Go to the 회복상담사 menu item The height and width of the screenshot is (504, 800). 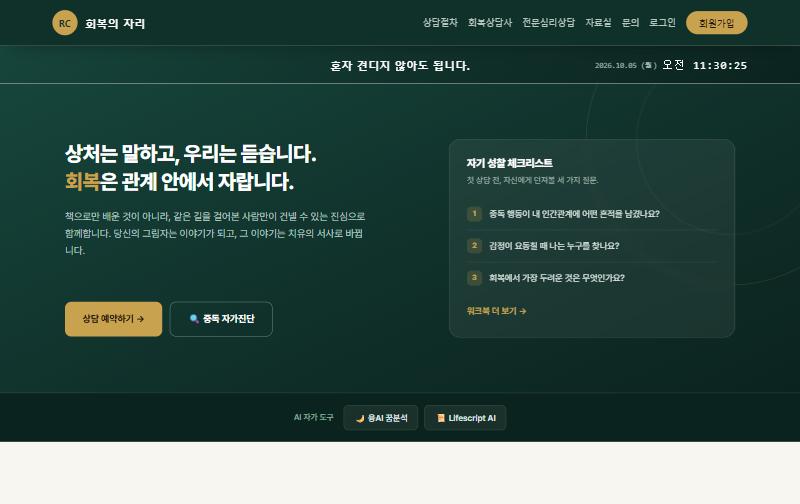[489, 22]
